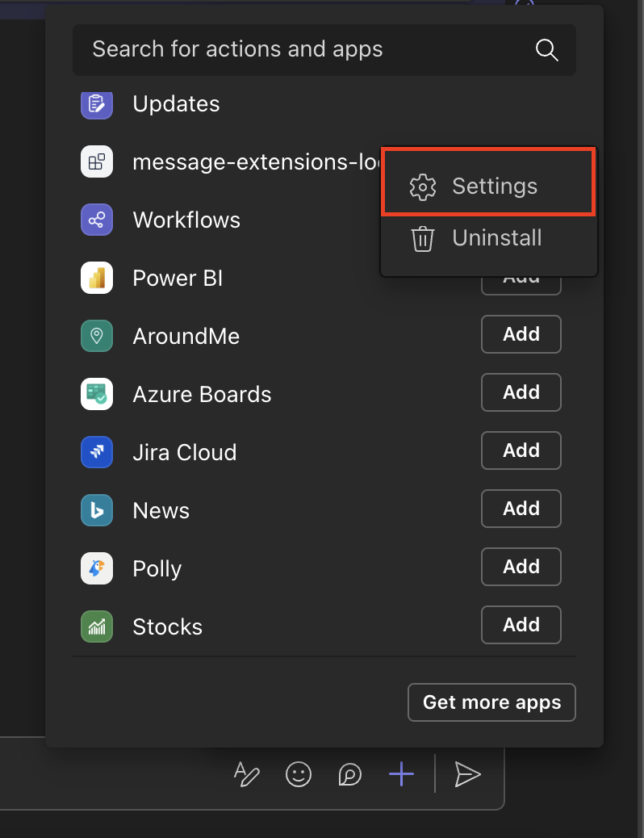Open the Jira Cloud app icon
This screenshot has width=644, height=838.
coord(97,452)
